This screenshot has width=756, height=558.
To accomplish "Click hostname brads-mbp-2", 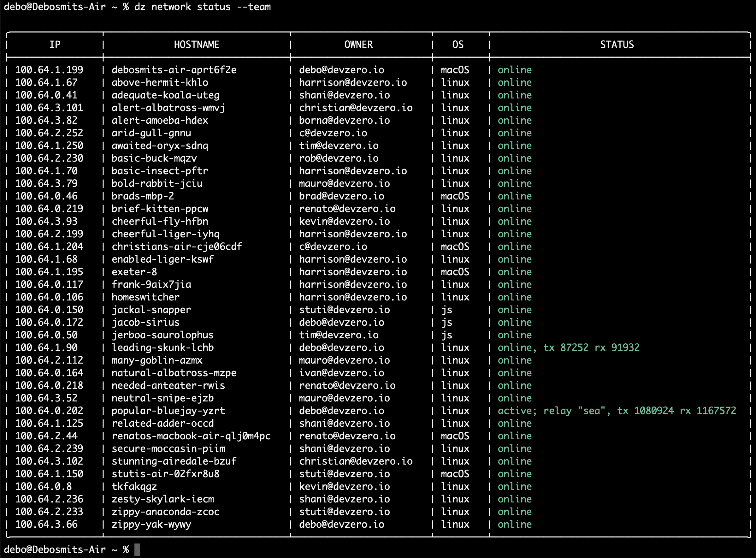I will [143, 196].
